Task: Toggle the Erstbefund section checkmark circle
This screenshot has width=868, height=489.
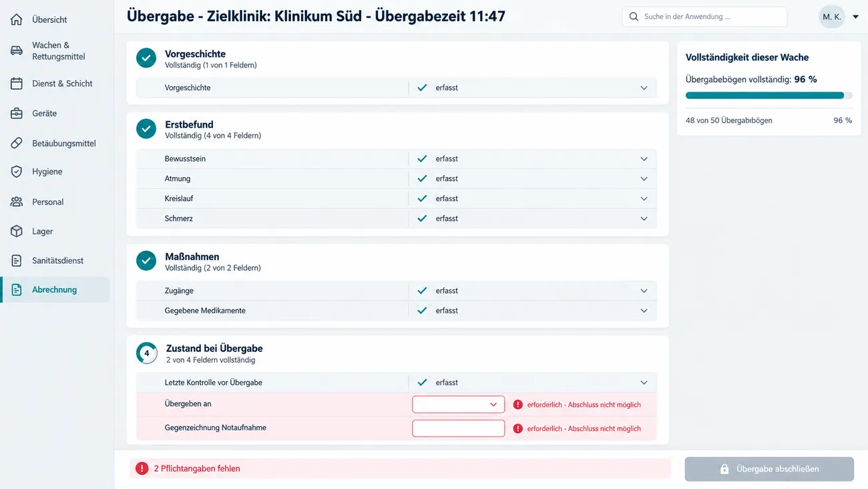Action: coord(146,128)
